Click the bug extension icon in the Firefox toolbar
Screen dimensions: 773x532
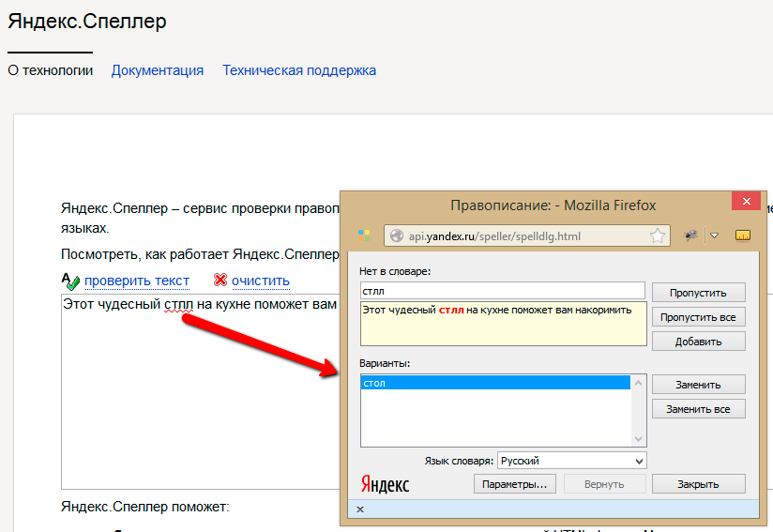tap(690, 236)
